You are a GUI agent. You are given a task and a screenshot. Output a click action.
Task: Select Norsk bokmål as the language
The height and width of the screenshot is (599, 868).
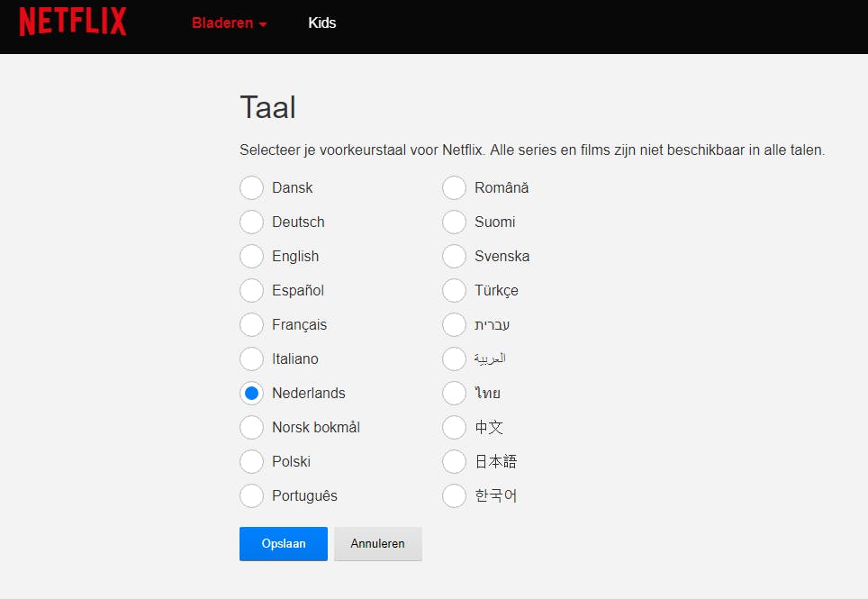tap(251, 428)
